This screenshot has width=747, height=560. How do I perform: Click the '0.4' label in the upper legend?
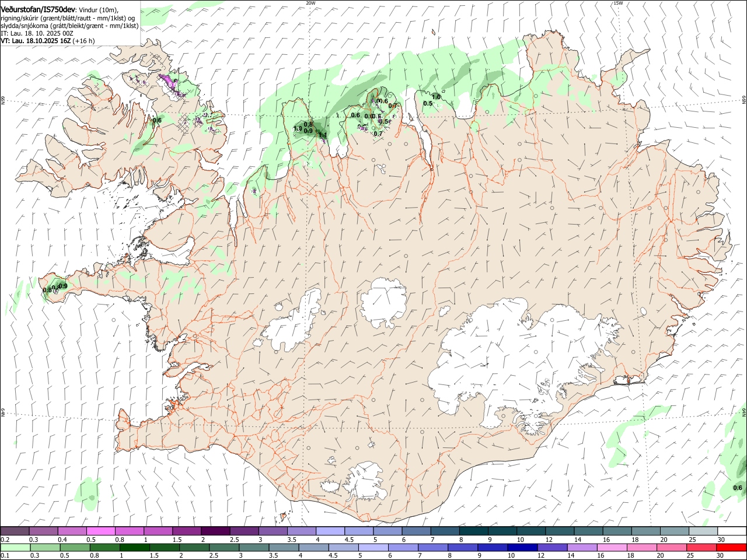pos(62,540)
